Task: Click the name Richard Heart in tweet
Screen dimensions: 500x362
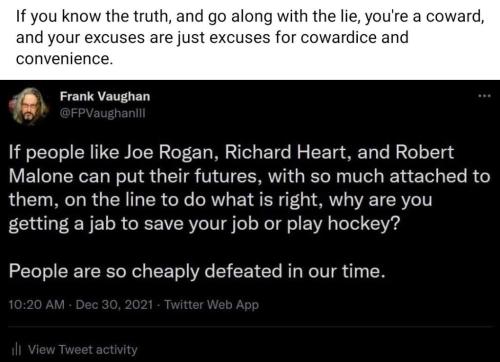Action: coord(288,152)
